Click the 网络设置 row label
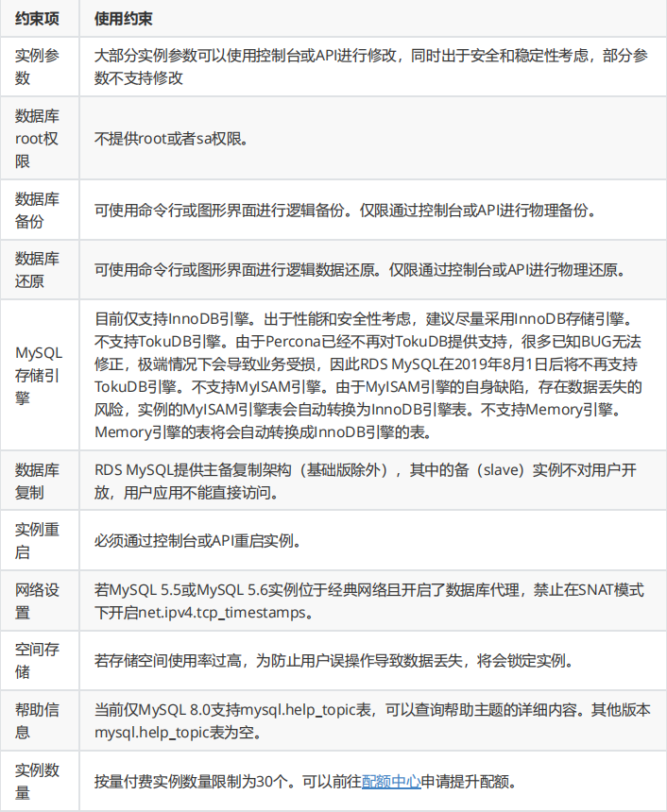667x812 pixels. [37, 601]
